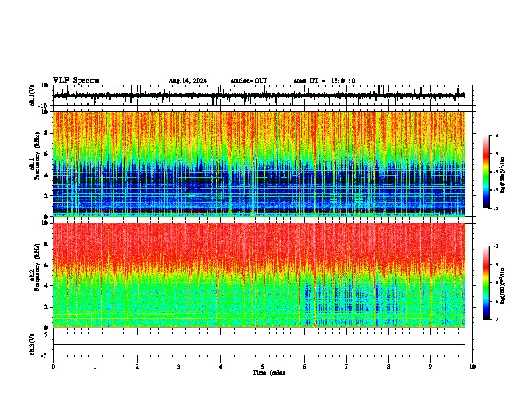Viewport: 532px width, 411px height.
Task: Click the ch.2 spectrogram color scale bar
Action: point(486,283)
